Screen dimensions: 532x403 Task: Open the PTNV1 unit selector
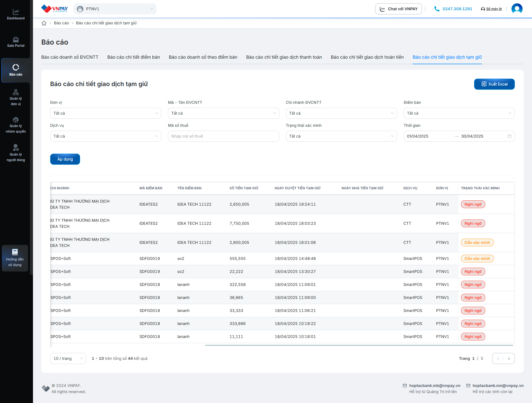tap(115, 9)
